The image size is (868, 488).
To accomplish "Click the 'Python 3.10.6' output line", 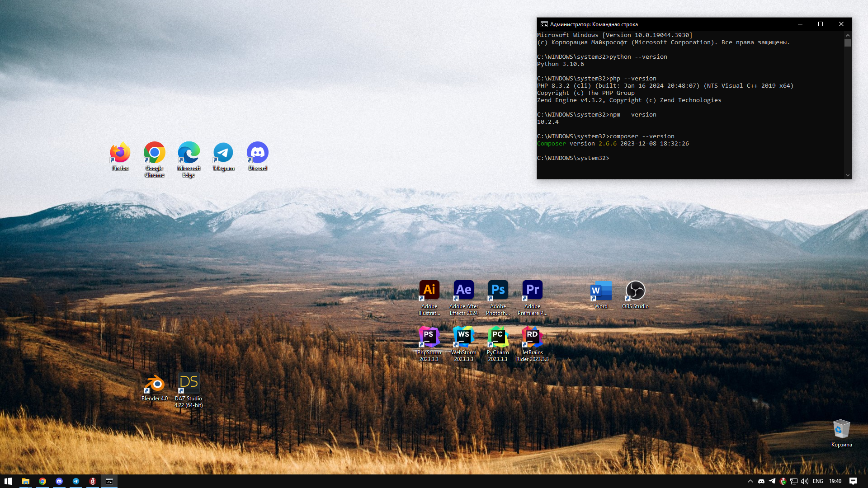I will pyautogui.click(x=561, y=64).
